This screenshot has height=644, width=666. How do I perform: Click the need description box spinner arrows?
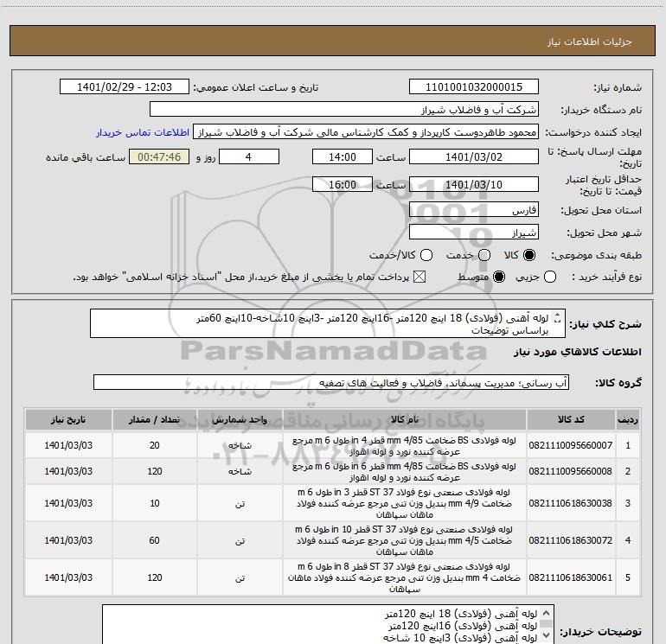click(558, 317)
